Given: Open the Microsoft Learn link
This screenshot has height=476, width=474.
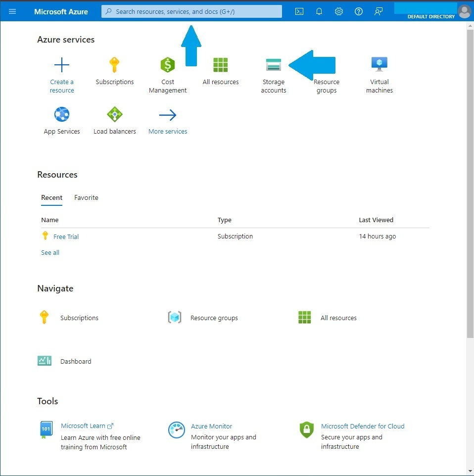Looking at the screenshot, I should 87,426.
